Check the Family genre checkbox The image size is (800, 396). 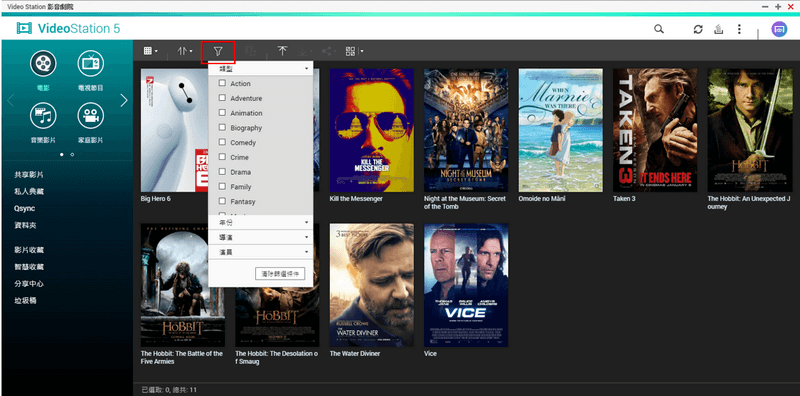coord(222,187)
